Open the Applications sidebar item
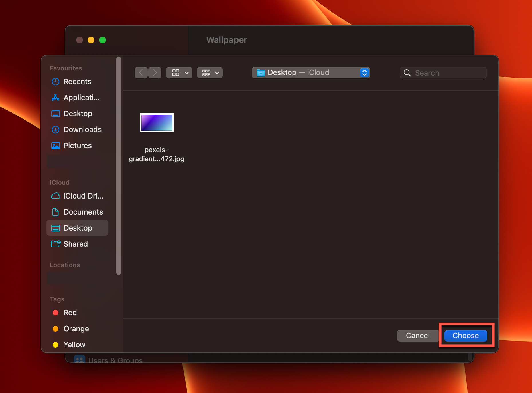The image size is (532, 393). click(x=81, y=98)
